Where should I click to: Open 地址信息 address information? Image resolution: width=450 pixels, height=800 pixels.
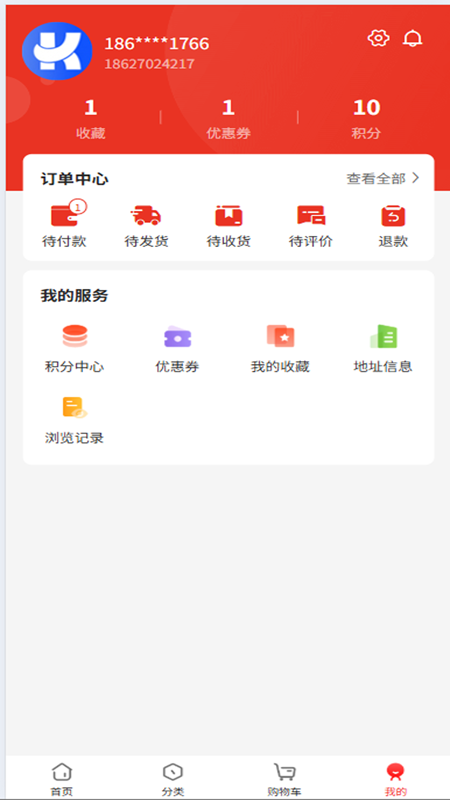[x=383, y=348]
